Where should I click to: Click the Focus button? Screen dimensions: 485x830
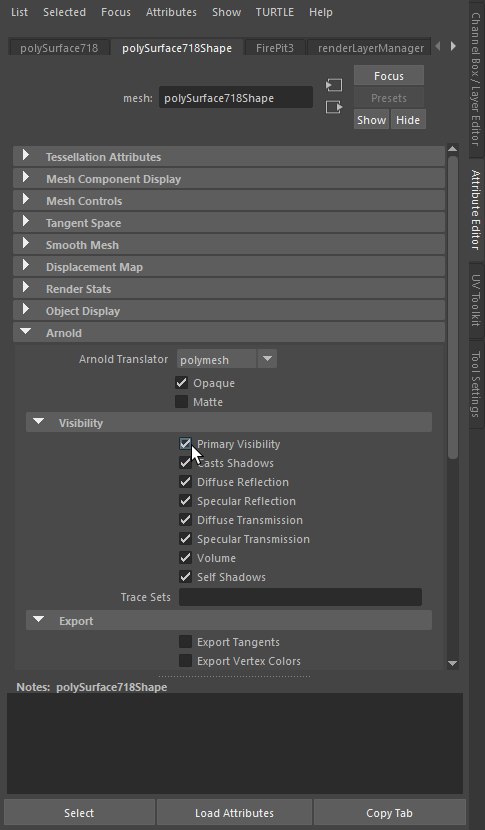tap(389, 76)
